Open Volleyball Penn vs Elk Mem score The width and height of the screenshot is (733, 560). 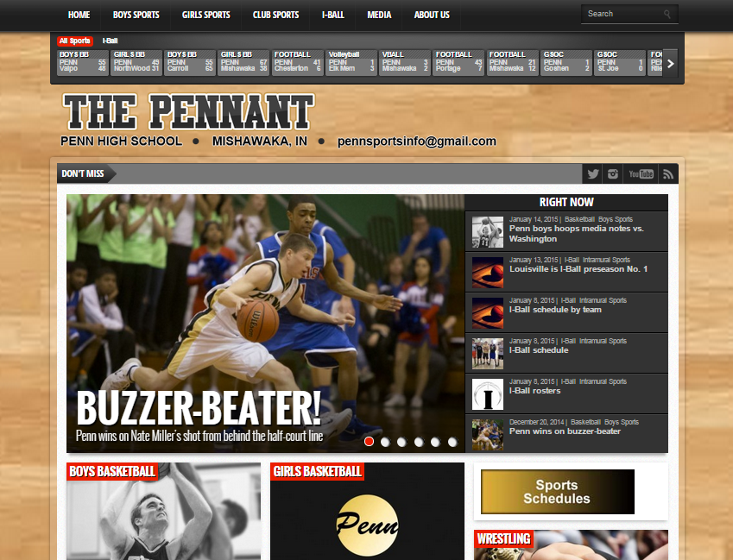coord(351,63)
